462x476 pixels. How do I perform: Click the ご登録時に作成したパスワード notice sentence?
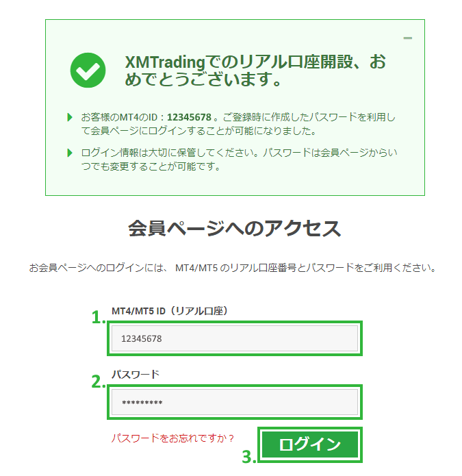coord(239,124)
